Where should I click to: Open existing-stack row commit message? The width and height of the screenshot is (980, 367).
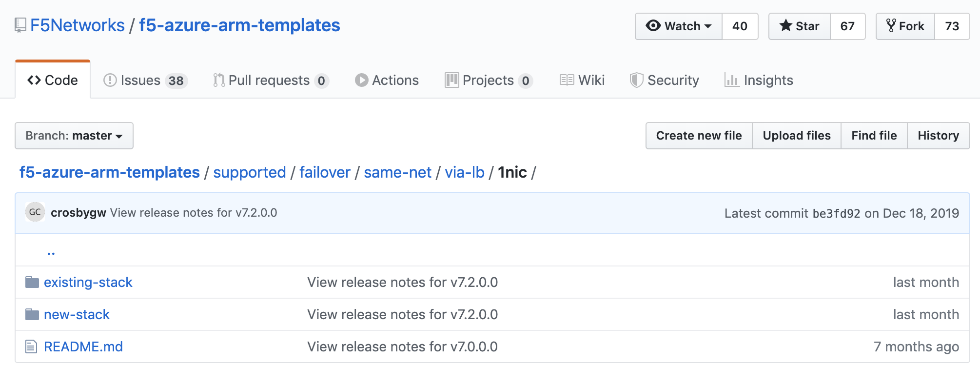[403, 282]
